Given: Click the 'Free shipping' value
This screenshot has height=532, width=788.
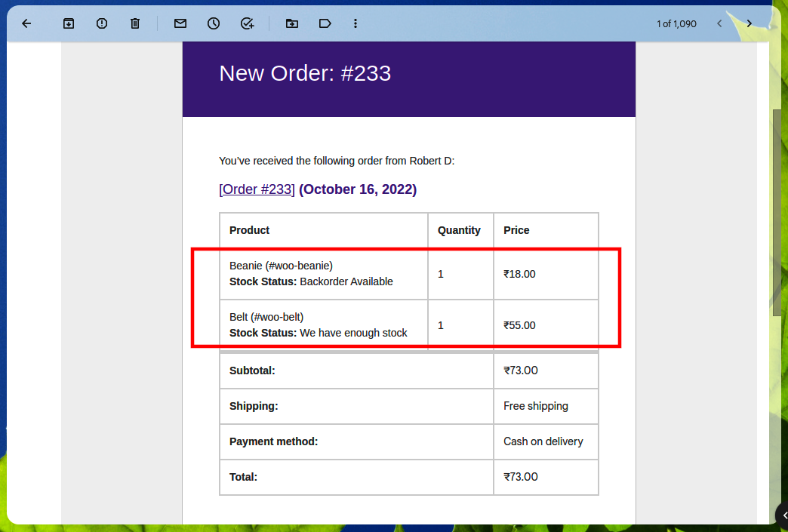Looking at the screenshot, I should click(536, 406).
